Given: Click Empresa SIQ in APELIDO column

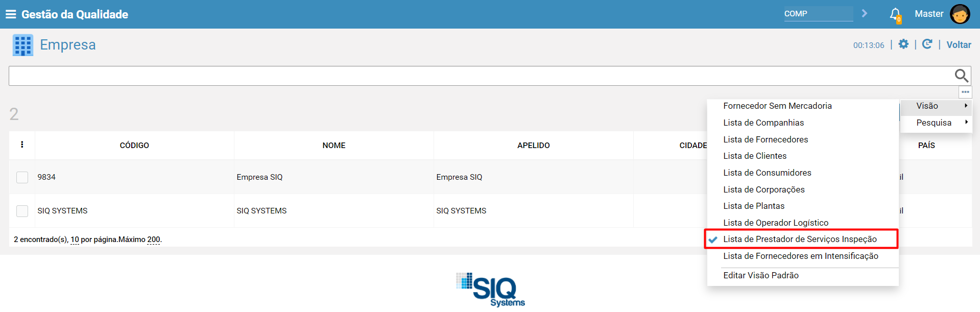Looking at the screenshot, I should point(459,177).
